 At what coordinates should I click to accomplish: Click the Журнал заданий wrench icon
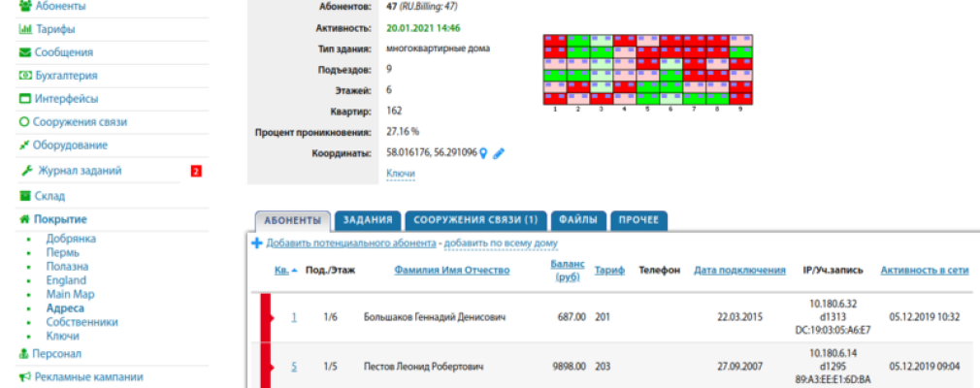[x=26, y=171]
